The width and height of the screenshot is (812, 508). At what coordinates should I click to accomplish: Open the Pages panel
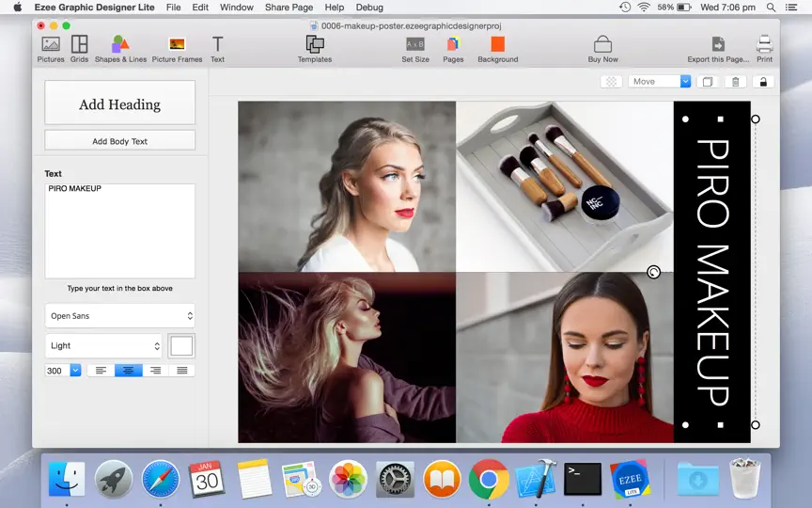pos(453,49)
